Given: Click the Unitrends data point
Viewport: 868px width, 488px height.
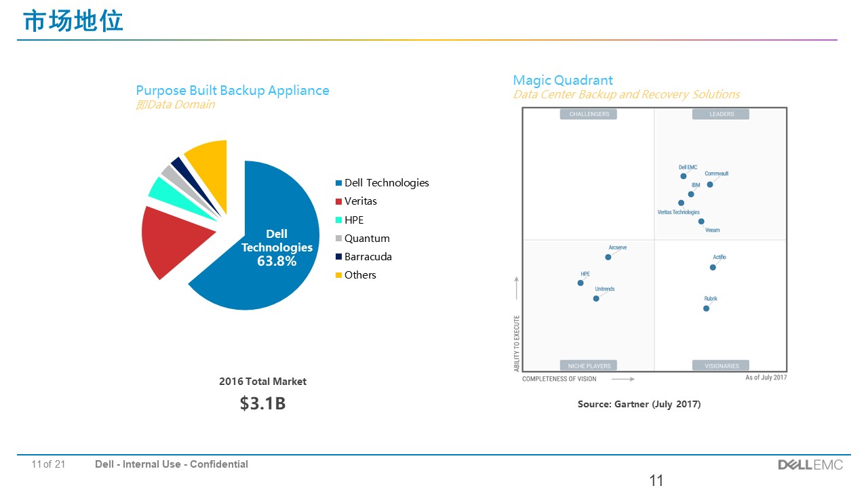Looking at the screenshot, I should click(596, 298).
